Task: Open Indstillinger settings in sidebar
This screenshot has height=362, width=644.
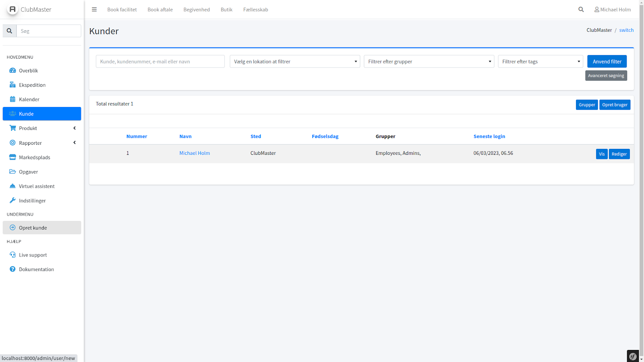Action: click(32, 201)
